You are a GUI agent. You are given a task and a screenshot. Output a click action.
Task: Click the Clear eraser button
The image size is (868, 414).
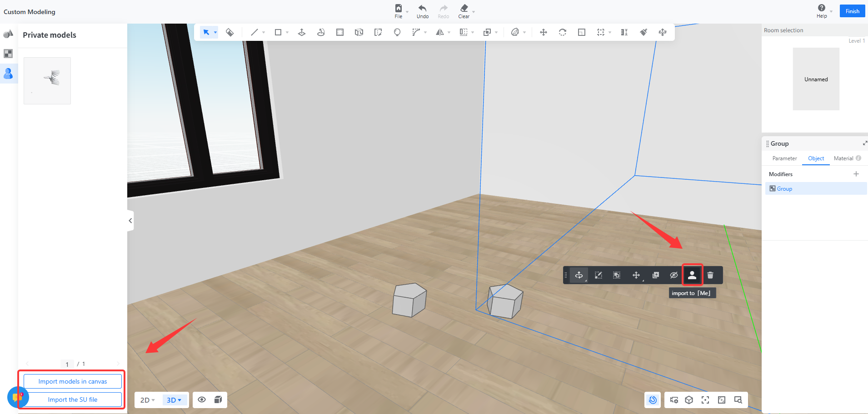464,11
